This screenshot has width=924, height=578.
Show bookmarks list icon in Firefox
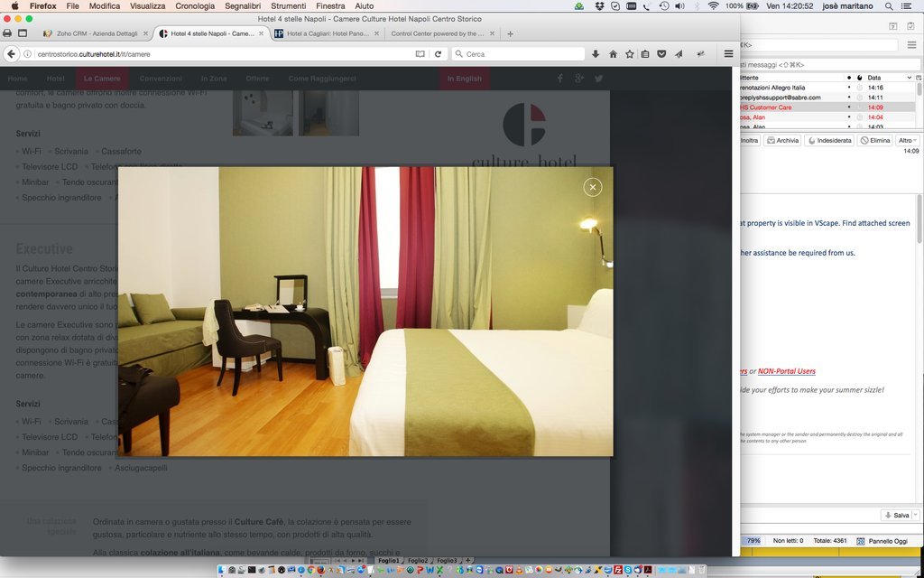645,53
